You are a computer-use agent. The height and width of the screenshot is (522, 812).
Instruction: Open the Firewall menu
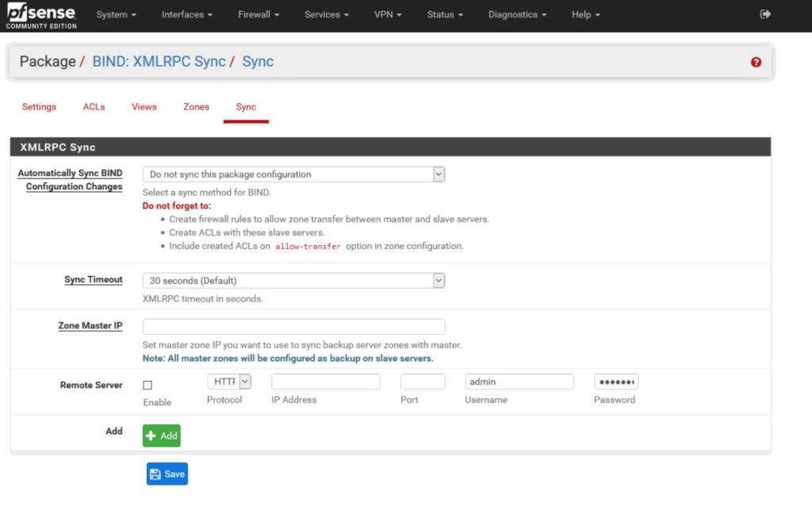click(259, 14)
